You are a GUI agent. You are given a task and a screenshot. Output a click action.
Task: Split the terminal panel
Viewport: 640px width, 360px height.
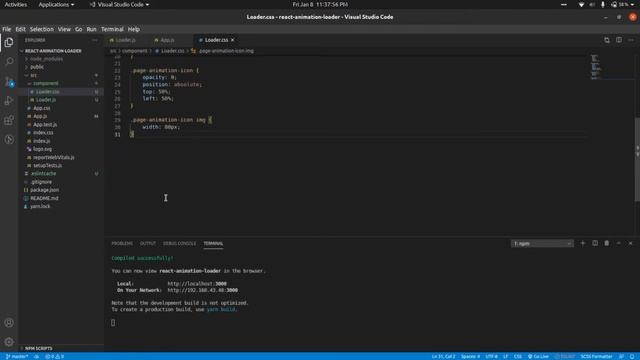(595, 243)
